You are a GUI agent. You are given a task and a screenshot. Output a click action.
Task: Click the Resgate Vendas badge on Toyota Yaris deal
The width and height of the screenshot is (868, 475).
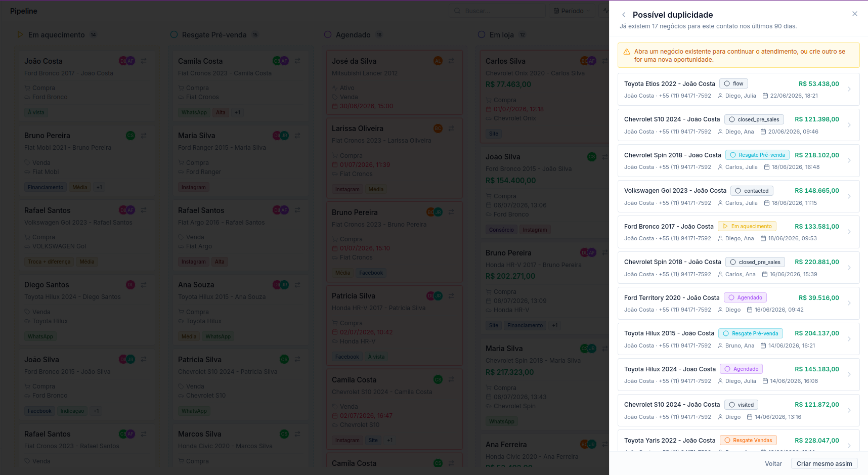(x=748, y=440)
